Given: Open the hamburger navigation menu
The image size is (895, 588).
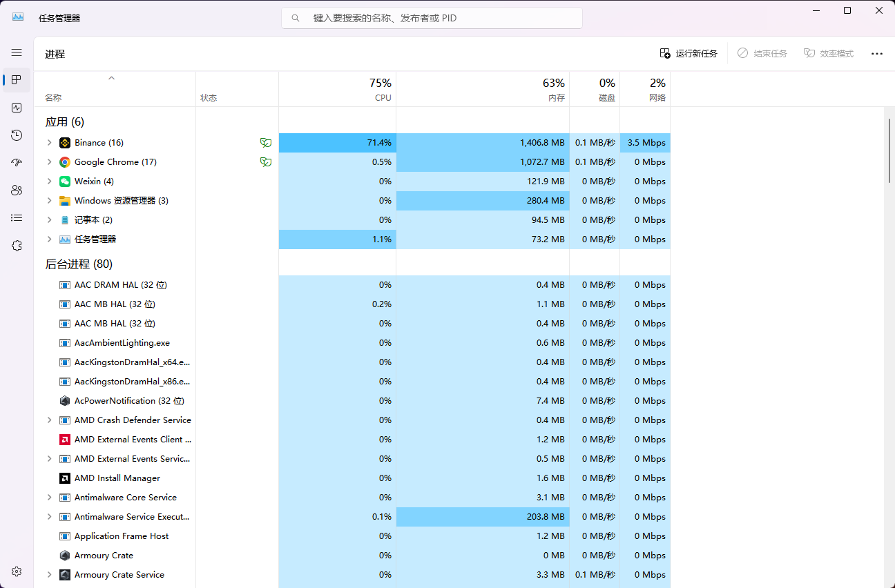Looking at the screenshot, I should (x=17, y=52).
